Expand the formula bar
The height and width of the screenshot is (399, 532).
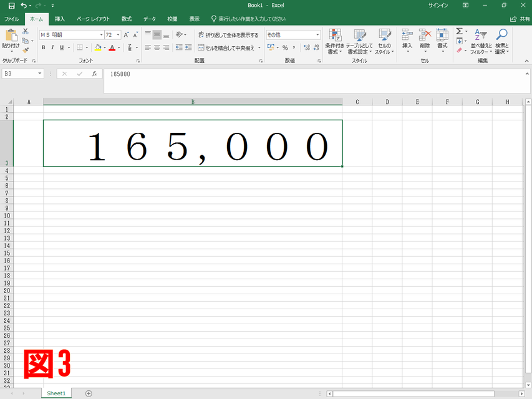527,74
